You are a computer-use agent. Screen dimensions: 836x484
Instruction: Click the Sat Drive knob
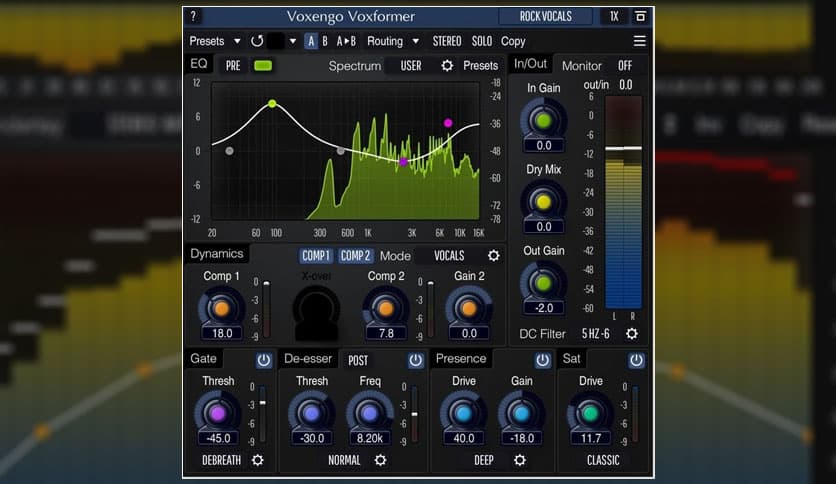[x=590, y=414]
